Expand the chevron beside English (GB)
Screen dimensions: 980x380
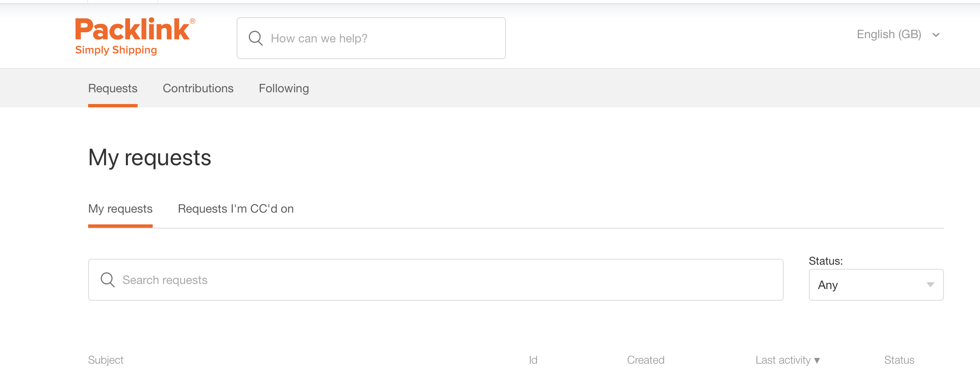click(x=936, y=35)
